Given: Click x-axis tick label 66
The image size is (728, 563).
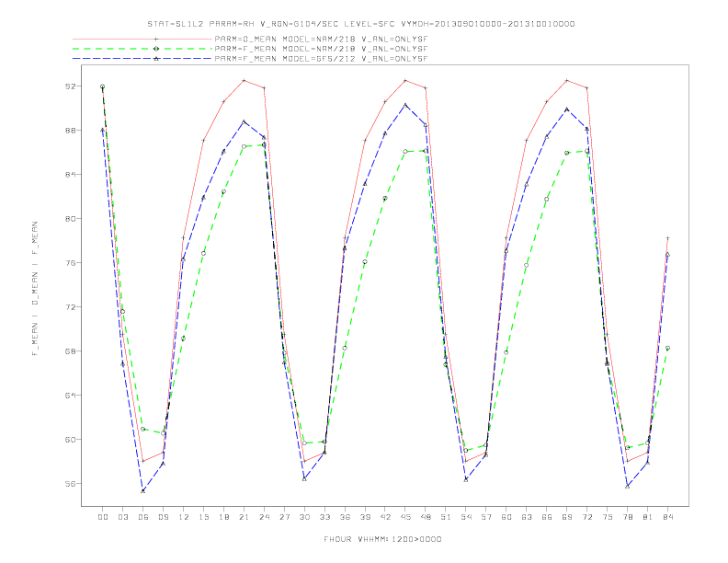Looking at the screenshot, I should pyautogui.click(x=547, y=517).
